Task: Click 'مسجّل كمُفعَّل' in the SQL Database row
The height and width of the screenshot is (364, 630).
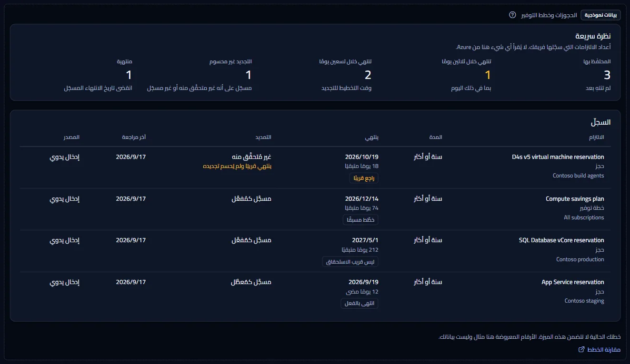Action: (251, 240)
